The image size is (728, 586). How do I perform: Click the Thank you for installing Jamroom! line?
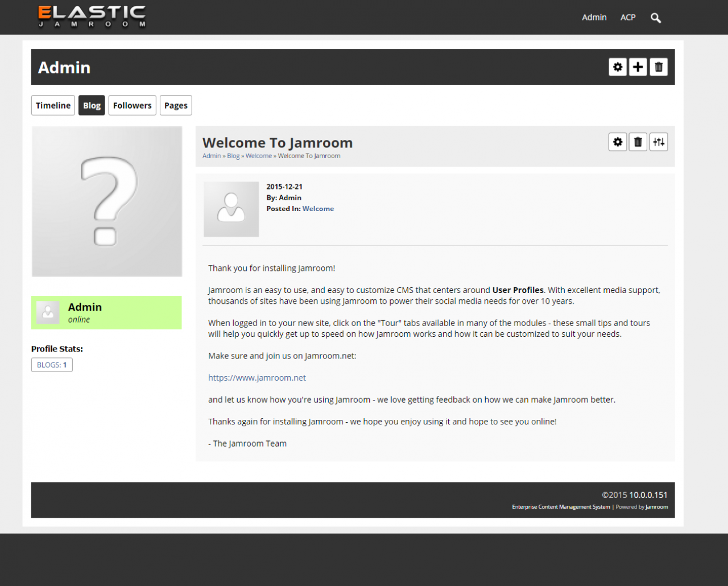pyautogui.click(x=272, y=268)
